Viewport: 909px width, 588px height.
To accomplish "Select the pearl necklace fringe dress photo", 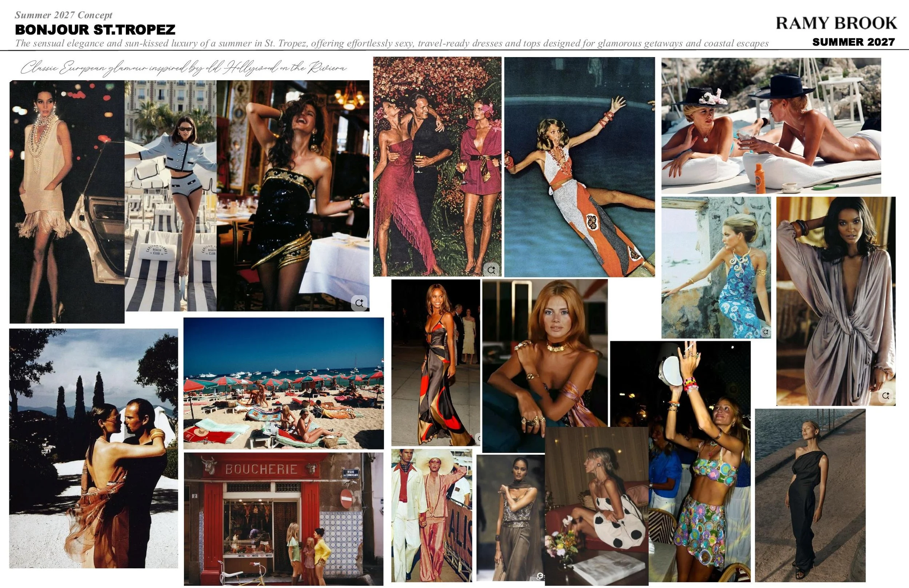I will click(67, 202).
